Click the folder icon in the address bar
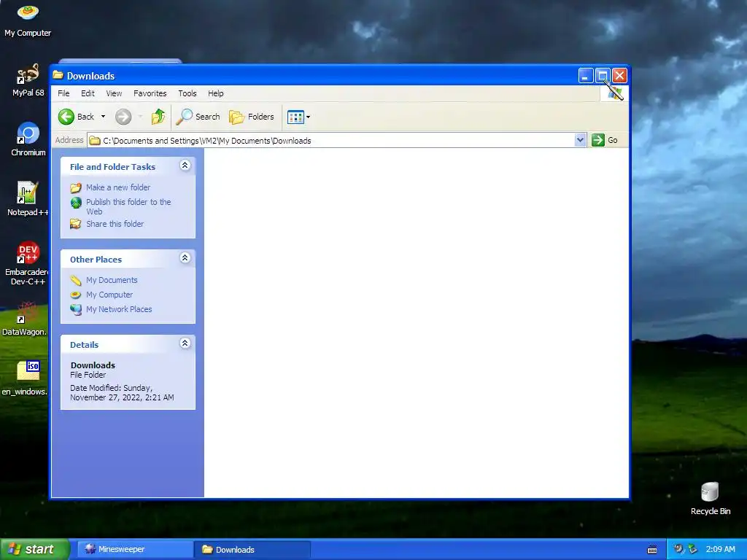This screenshot has height=560, width=747. pyautogui.click(x=95, y=141)
